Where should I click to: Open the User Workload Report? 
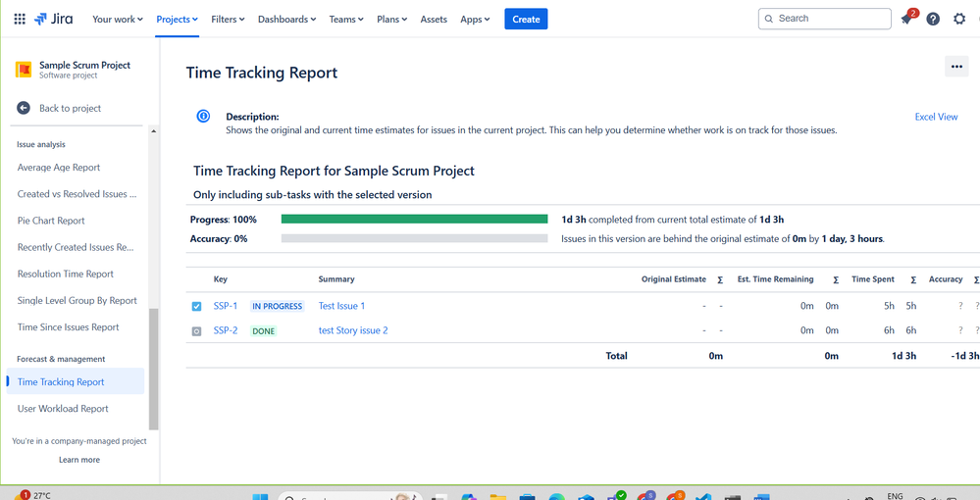pyautogui.click(x=63, y=409)
